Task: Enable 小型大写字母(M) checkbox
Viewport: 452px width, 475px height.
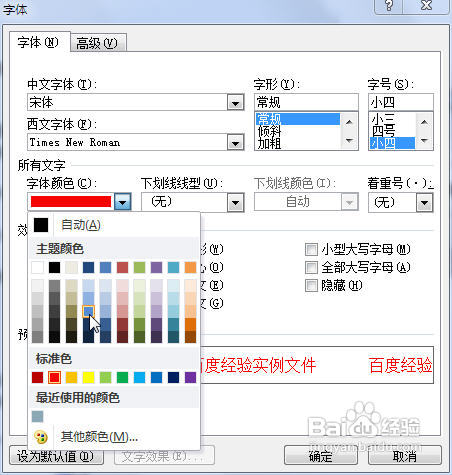Action: coord(311,249)
